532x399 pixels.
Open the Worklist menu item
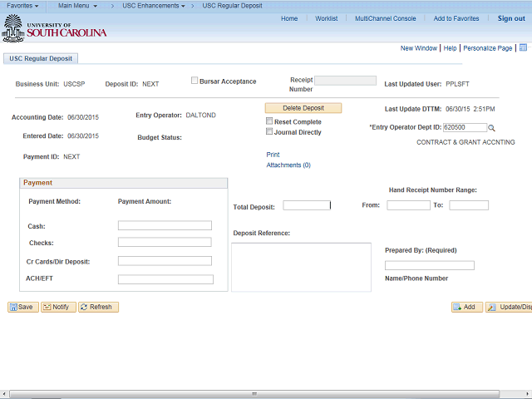point(327,18)
